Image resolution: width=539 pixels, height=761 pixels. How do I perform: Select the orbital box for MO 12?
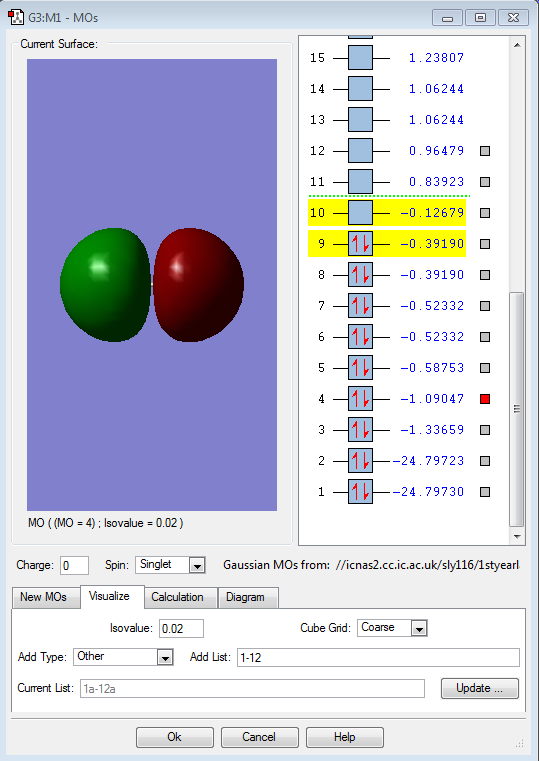click(360, 150)
